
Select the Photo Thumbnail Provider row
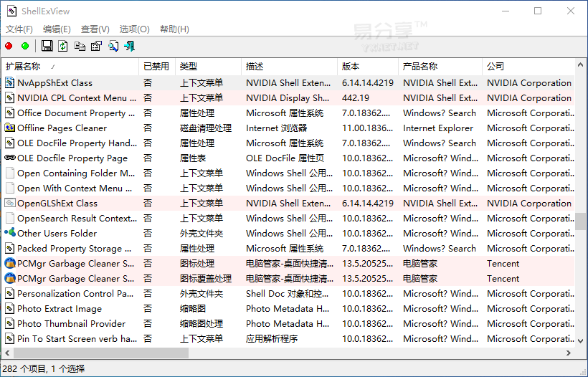coord(71,323)
